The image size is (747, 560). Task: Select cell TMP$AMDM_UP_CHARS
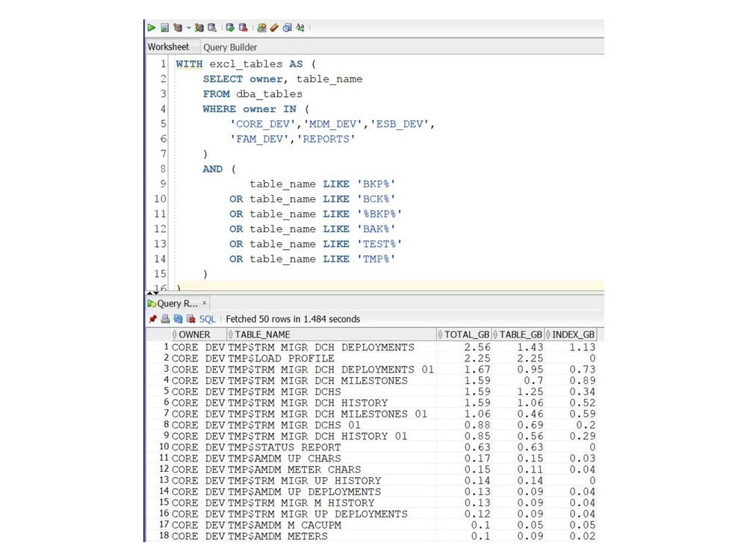point(331,458)
